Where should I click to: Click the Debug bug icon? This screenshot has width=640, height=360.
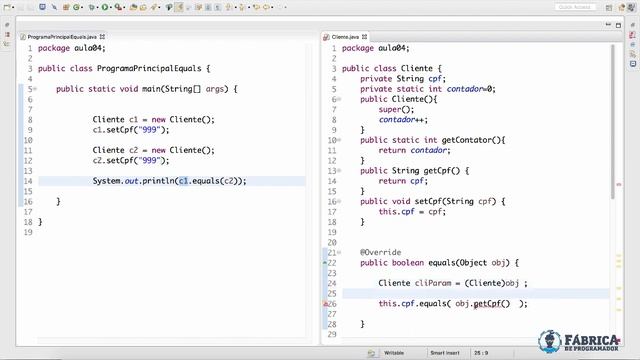click(x=91, y=7)
